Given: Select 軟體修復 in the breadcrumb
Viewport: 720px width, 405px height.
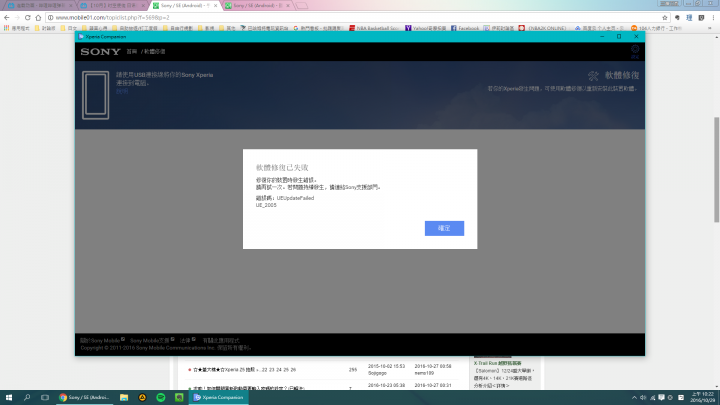Looking at the screenshot, I should 155,51.
